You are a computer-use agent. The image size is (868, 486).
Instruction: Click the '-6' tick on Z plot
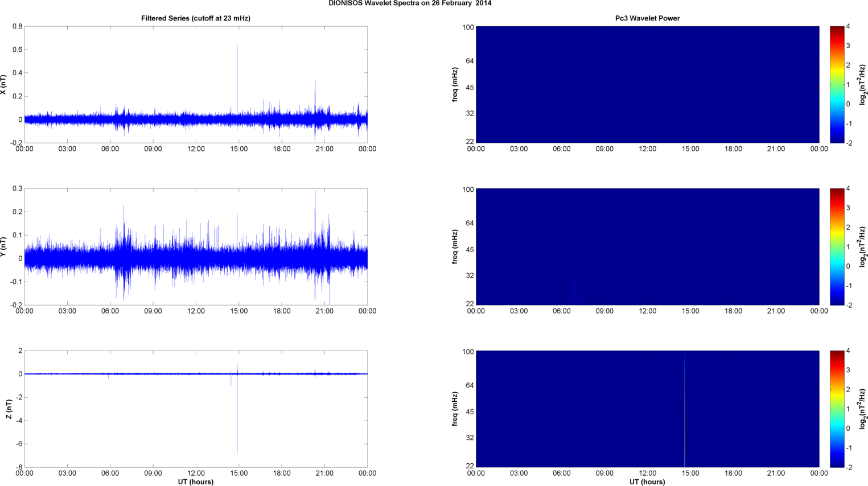coord(19,444)
